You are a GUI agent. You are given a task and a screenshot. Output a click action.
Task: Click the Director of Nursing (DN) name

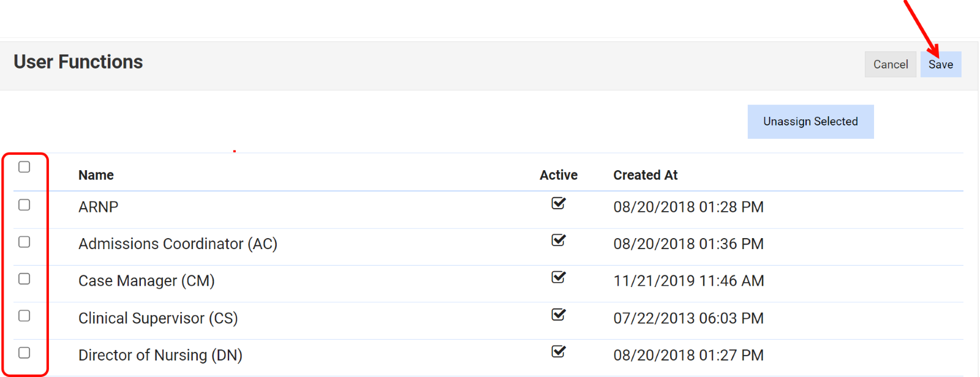tap(160, 355)
